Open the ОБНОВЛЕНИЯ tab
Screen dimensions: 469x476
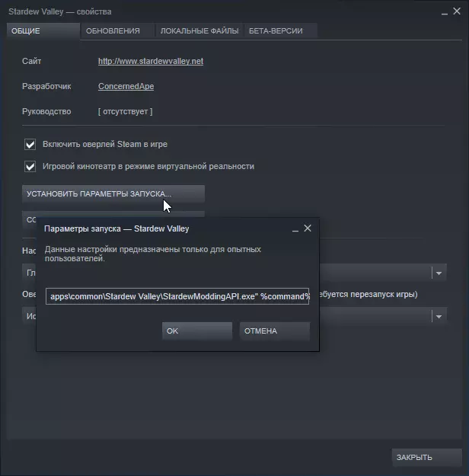pyautogui.click(x=117, y=31)
